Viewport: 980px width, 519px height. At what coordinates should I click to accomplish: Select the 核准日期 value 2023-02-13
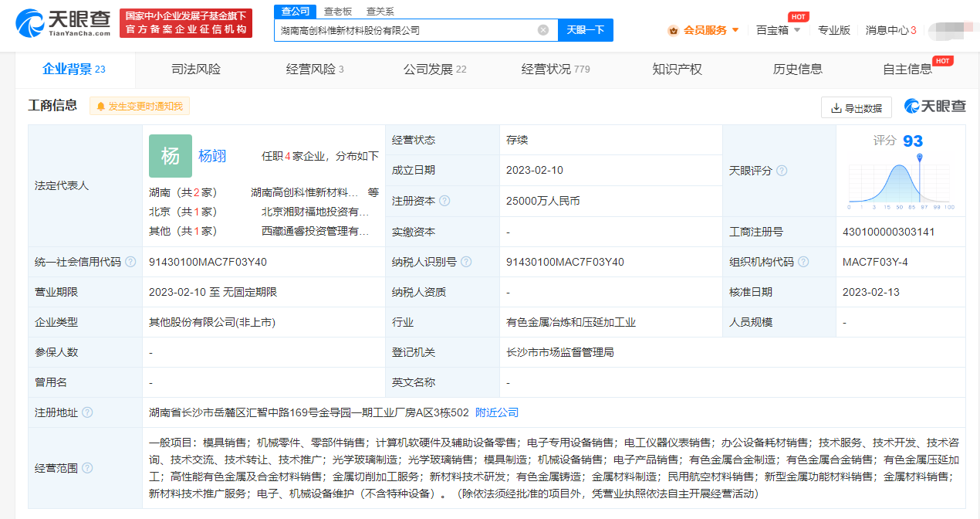click(x=871, y=292)
